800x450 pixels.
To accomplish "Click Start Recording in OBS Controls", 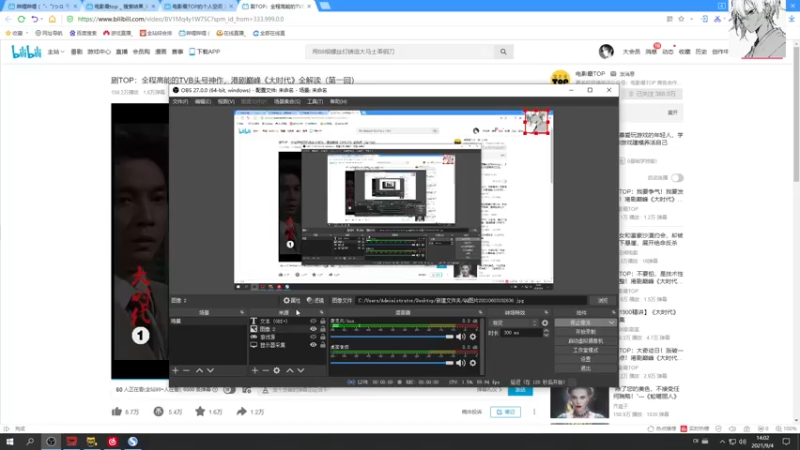I will 585,332.
